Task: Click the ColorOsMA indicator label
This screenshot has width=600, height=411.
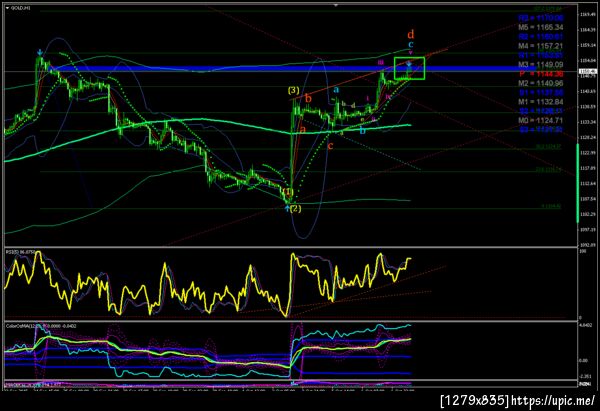Action: point(41,326)
